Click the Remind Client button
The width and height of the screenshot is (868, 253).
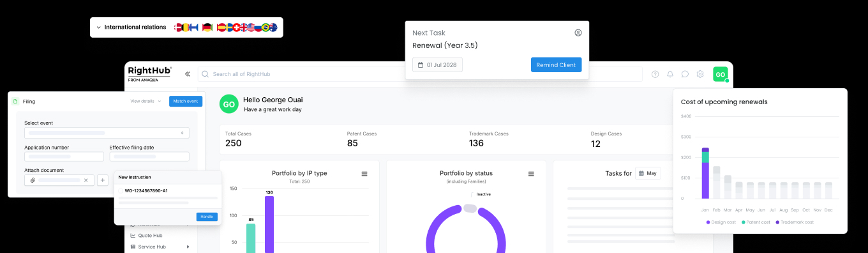pos(556,65)
